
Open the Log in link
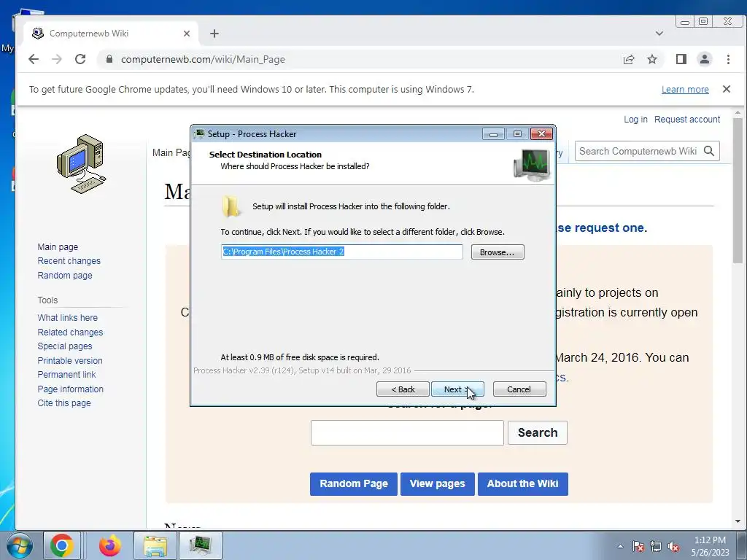[x=635, y=120]
